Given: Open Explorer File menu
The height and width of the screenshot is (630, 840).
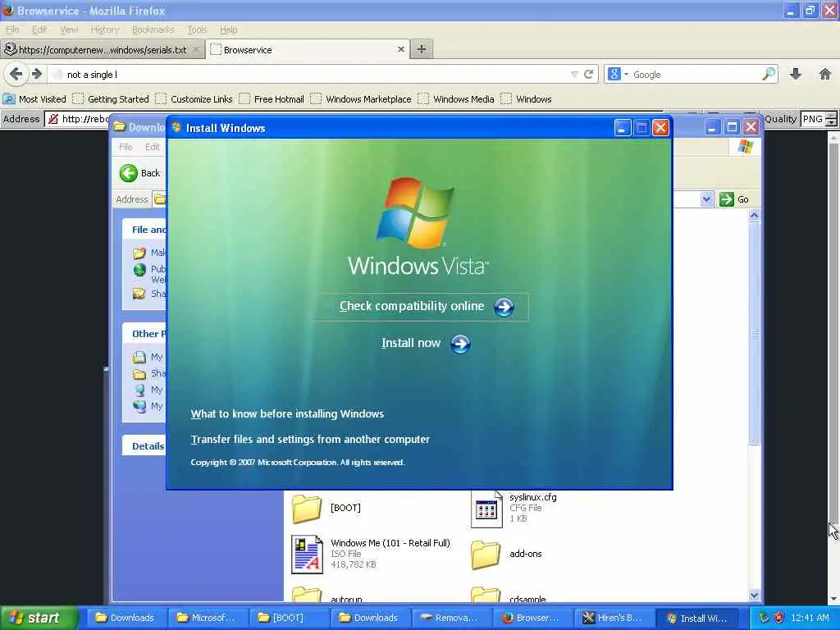Looking at the screenshot, I should pos(126,147).
